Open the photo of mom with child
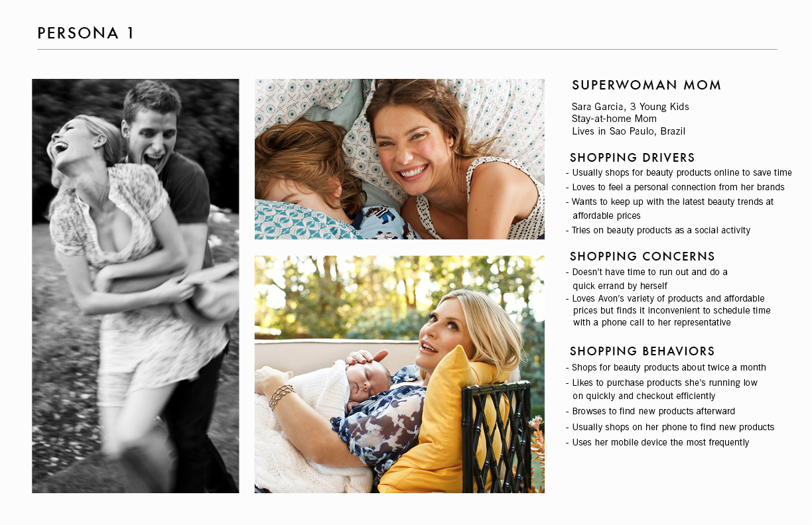The height and width of the screenshot is (525, 812). [399, 159]
